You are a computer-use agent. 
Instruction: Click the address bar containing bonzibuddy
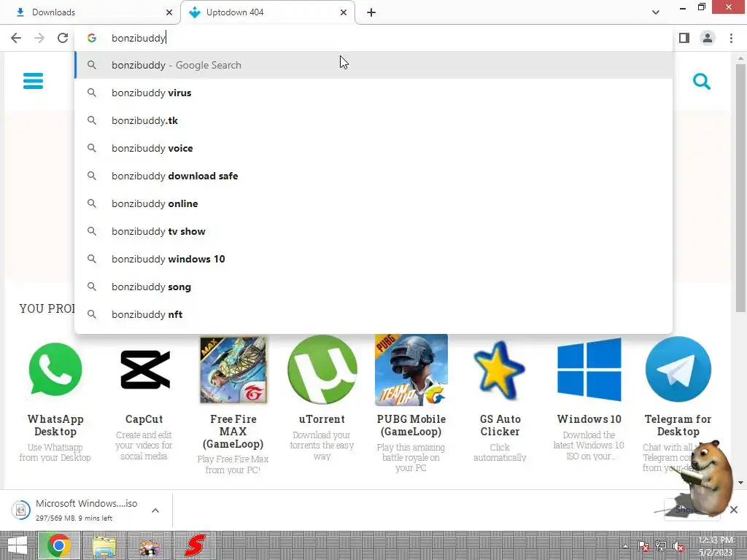click(373, 38)
